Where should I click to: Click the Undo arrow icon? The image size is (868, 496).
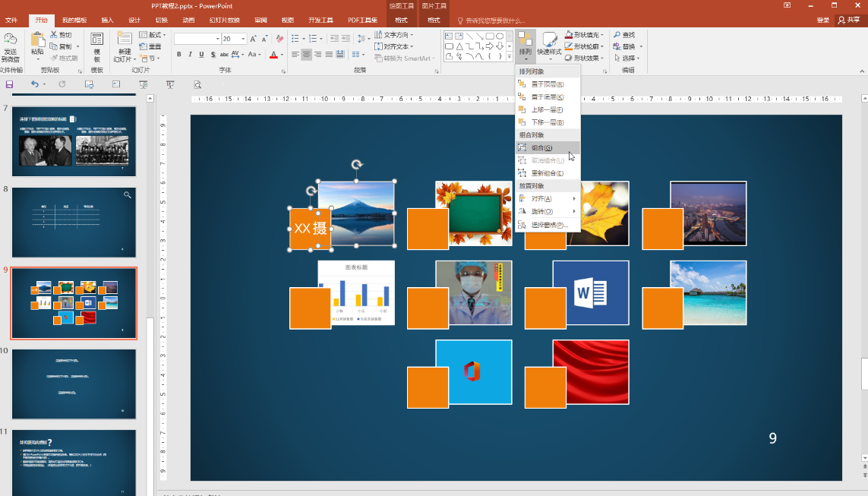(34, 84)
